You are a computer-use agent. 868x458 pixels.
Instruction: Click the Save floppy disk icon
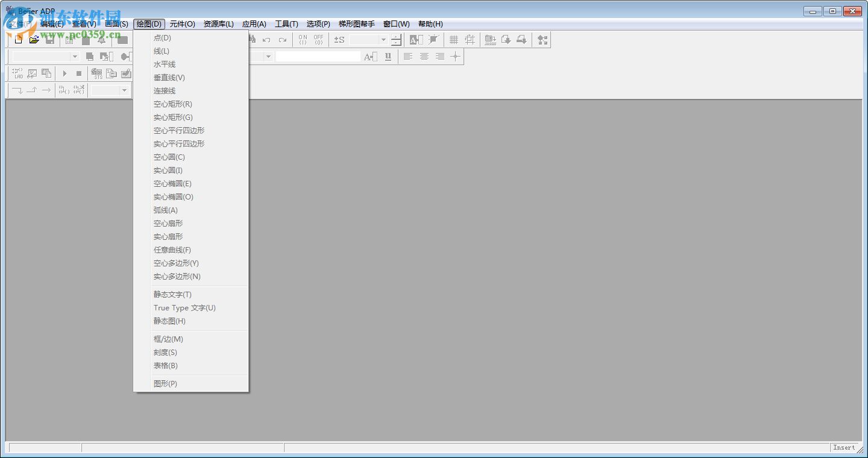click(x=50, y=40)
